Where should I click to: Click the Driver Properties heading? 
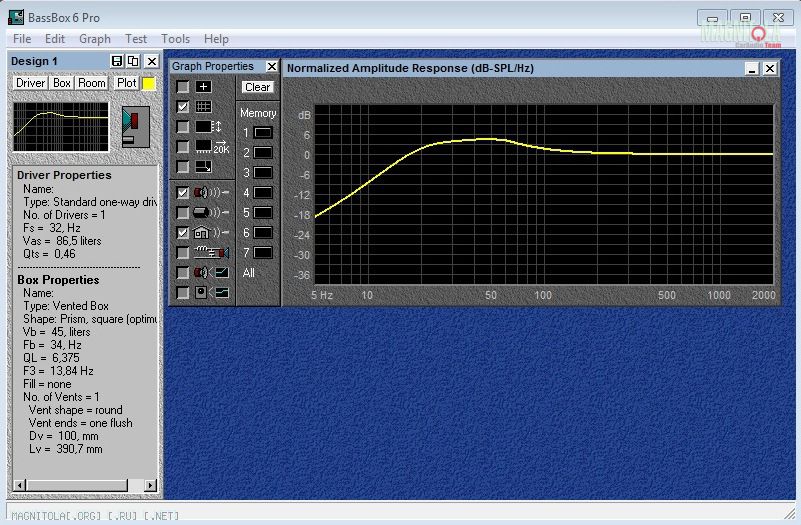pyautogui.click(x=64, y=175)
